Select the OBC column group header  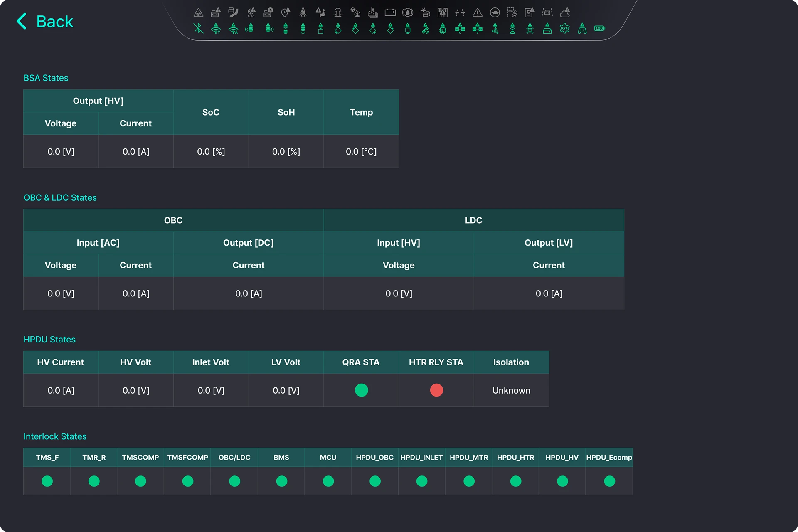pyautogui.click(x=173, y=220)
